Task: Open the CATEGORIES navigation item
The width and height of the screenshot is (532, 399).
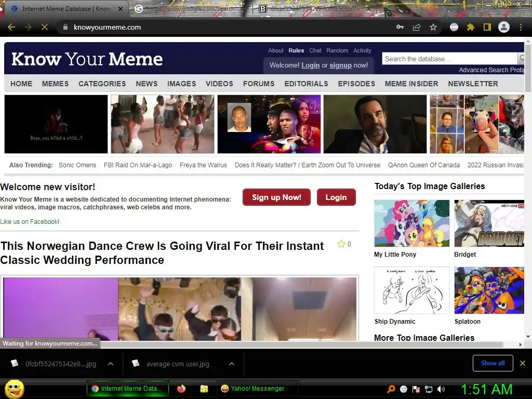Action: (x=102, y=84)
